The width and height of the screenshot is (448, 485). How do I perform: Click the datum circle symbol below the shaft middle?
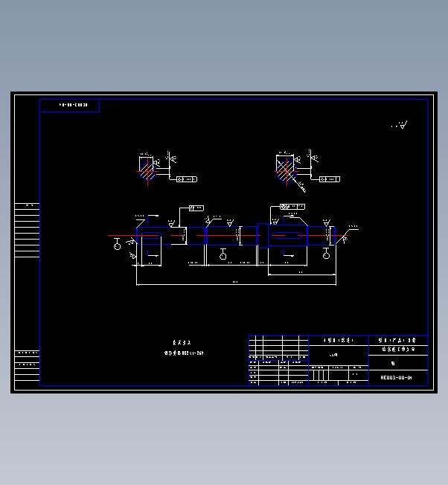(223, 254)
